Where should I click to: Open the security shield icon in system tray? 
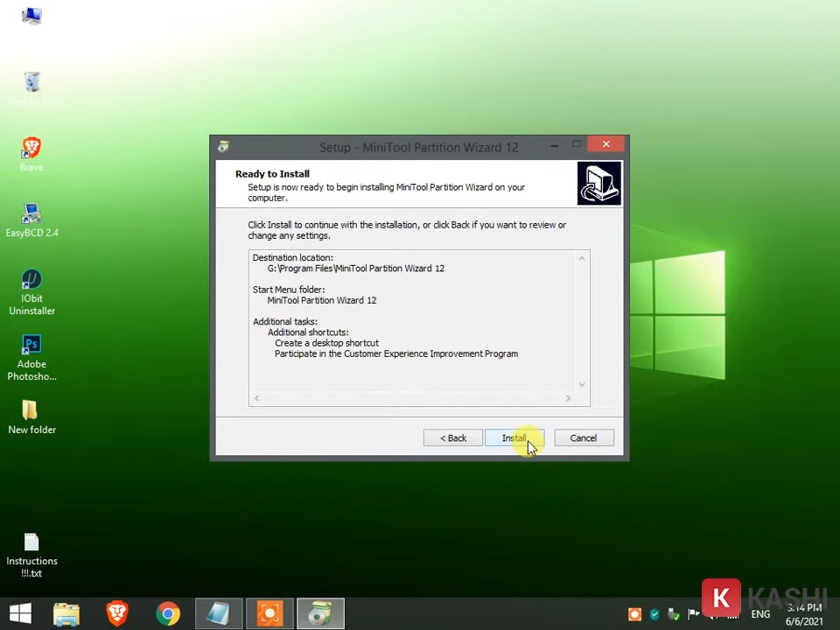tap(654, 614)
